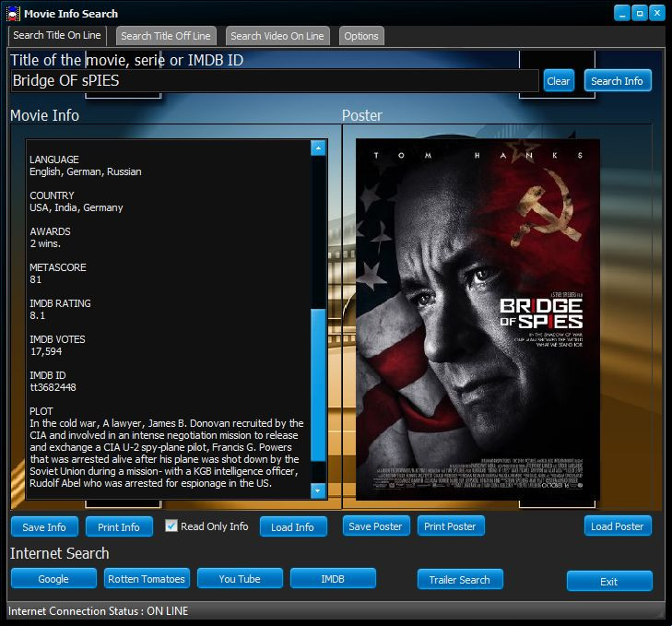The height and width of the screenshot is (626, 672).
Task: Toggle the Read Only Info checkbox
Action: coord(171,526)
